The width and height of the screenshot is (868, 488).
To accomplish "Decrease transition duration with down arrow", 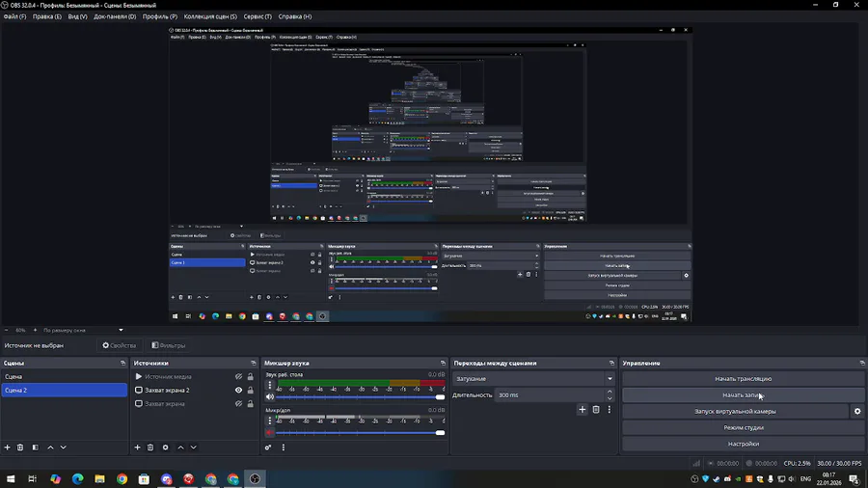I will point(610,398).
